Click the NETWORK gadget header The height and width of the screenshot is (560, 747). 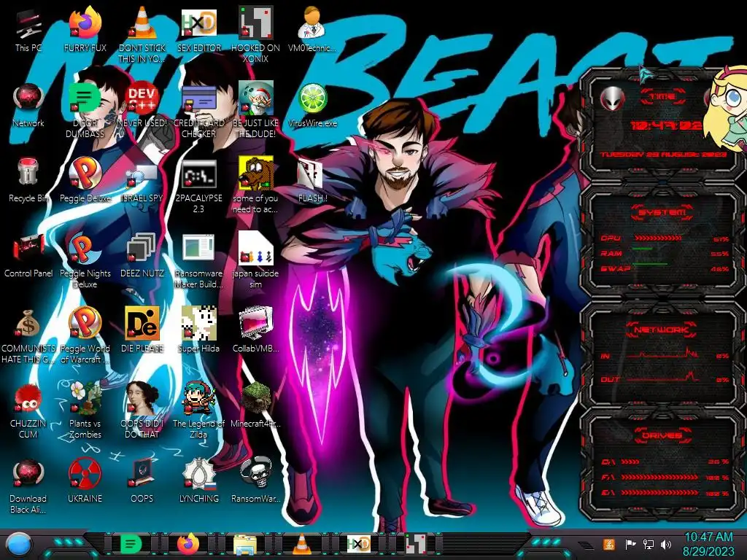click(x=661, y=330)
